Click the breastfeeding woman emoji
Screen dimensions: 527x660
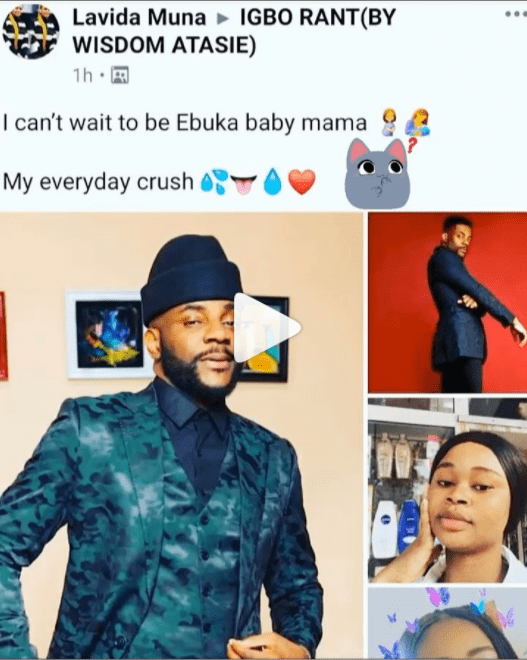pyautogui.click(x=389, y=122)
